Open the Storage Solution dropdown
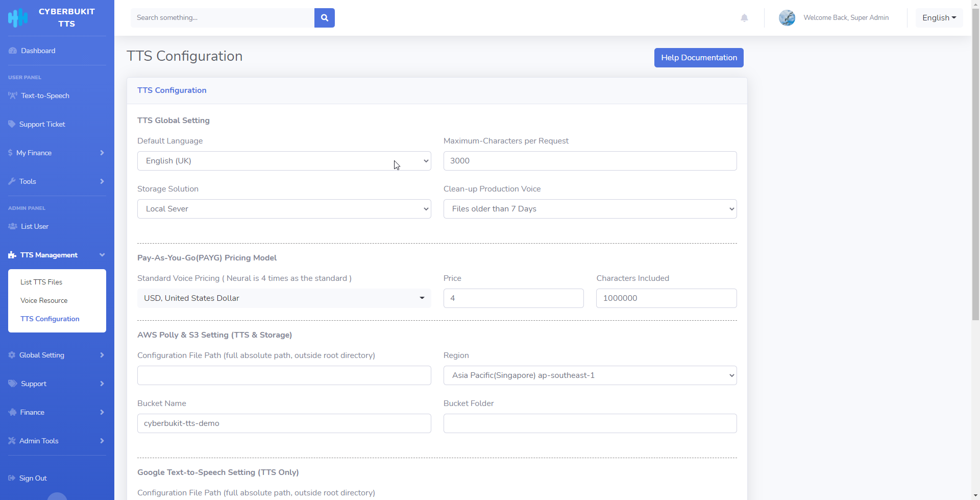The image size is (980, 500). point(284,209)
